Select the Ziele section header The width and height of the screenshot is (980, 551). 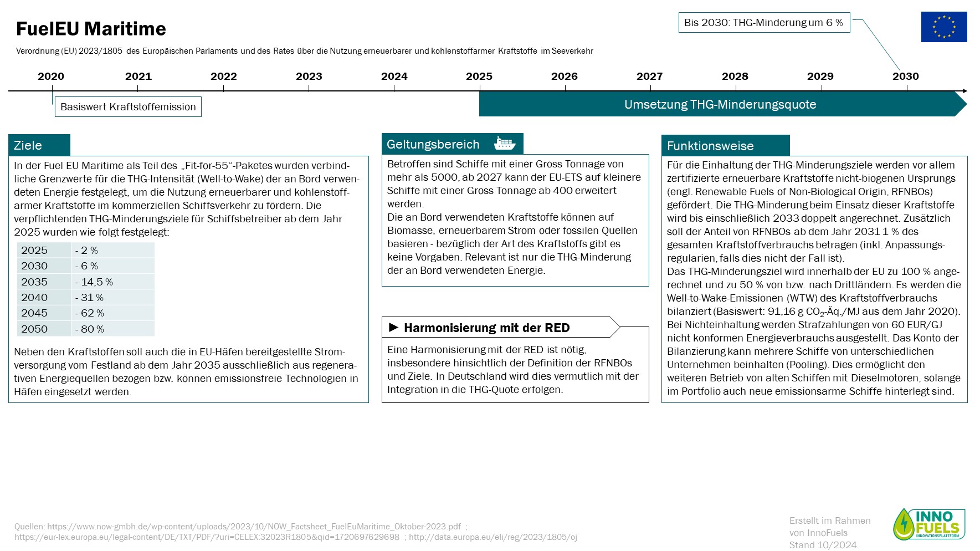(39, 145)
